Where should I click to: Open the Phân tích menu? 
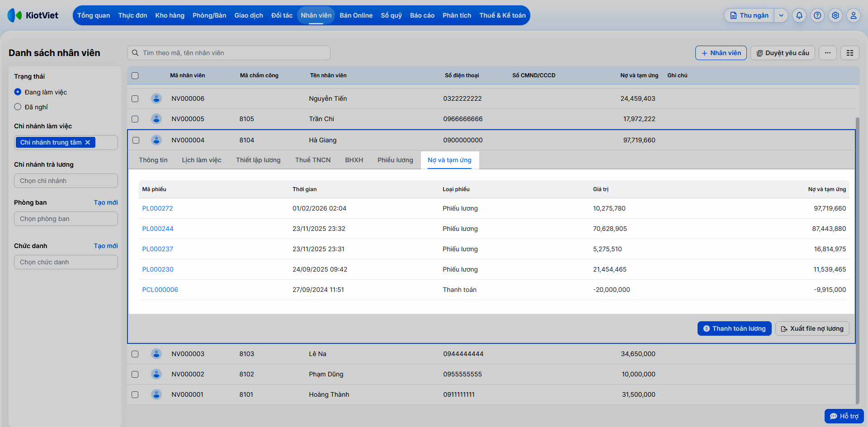[457, 15]
